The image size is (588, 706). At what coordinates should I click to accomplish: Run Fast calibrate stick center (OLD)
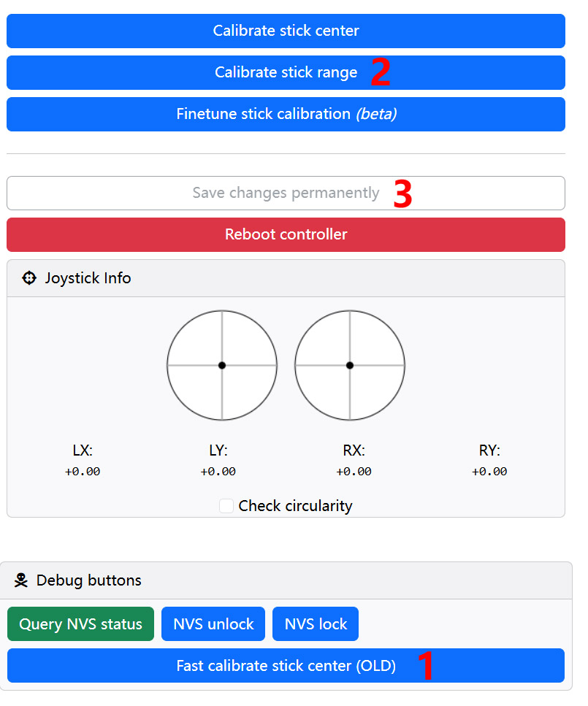pyautogui.click(x=286, y=666)
